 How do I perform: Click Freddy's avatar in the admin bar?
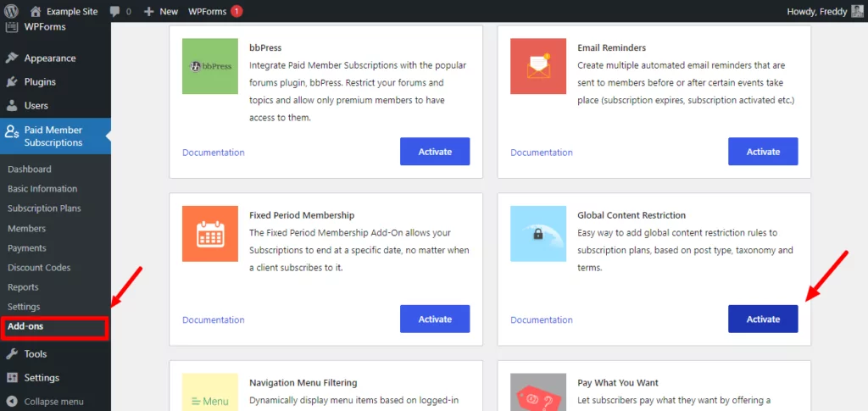click(x=857, y=11)
